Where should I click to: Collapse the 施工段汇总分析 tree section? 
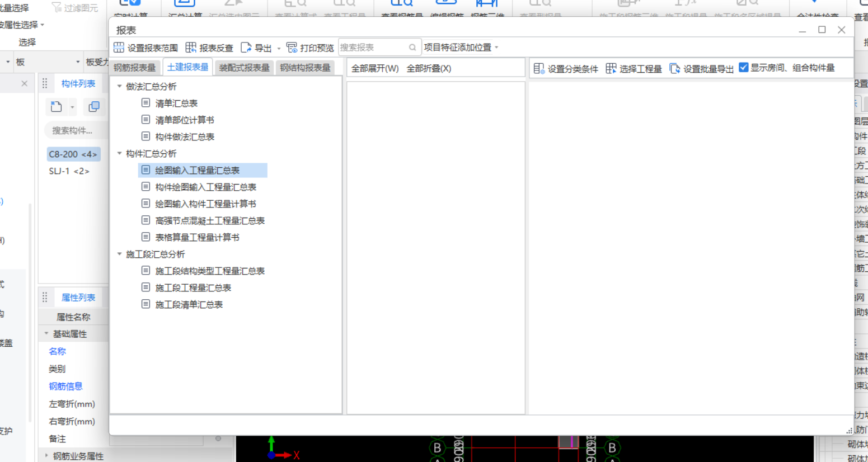pos(119,254)
